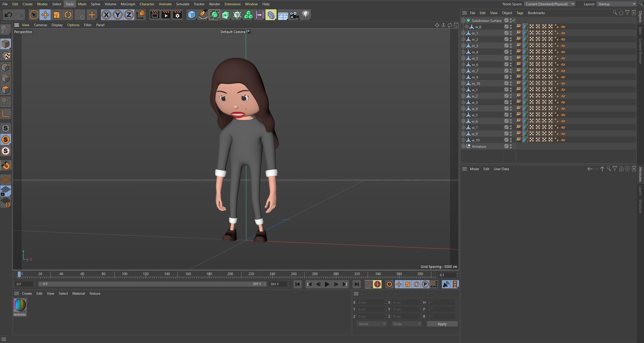Click the Apply button
Image resolution: width=644 pixels, height=343 pixels.
442,324
